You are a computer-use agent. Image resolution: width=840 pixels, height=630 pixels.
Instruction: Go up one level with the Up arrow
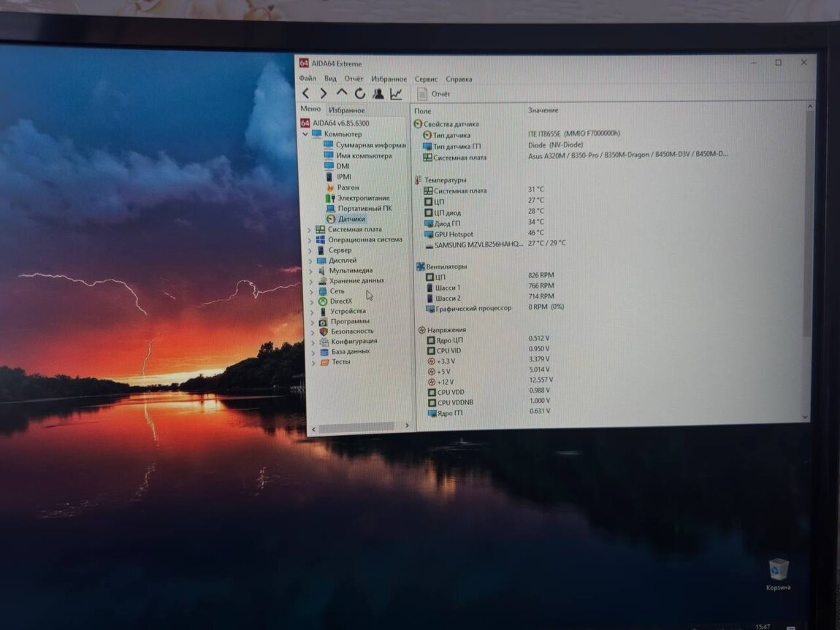click(342, 93)
